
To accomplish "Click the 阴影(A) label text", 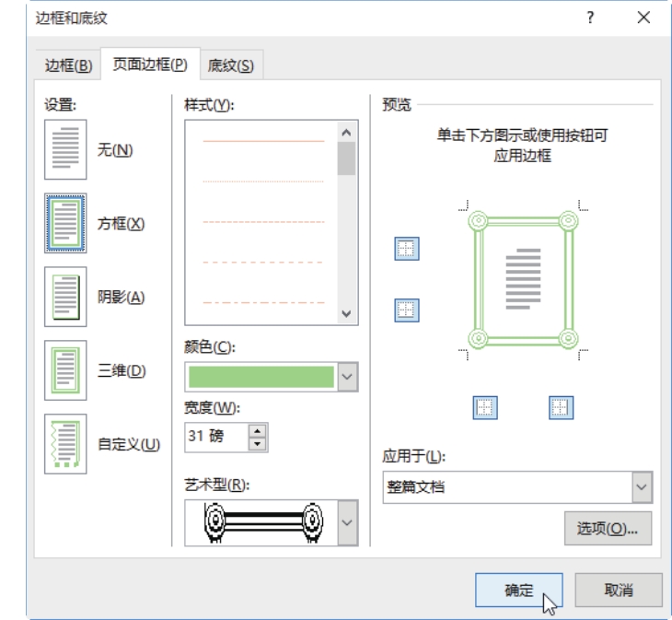I will (x=122, y=298).
